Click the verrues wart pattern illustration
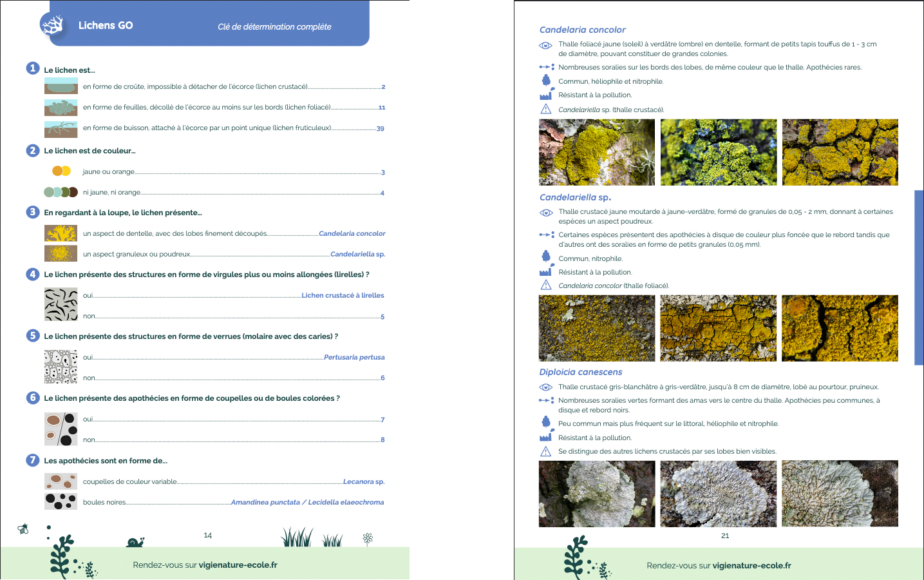Viewport: 924px width, 580px height. (61, 367)
